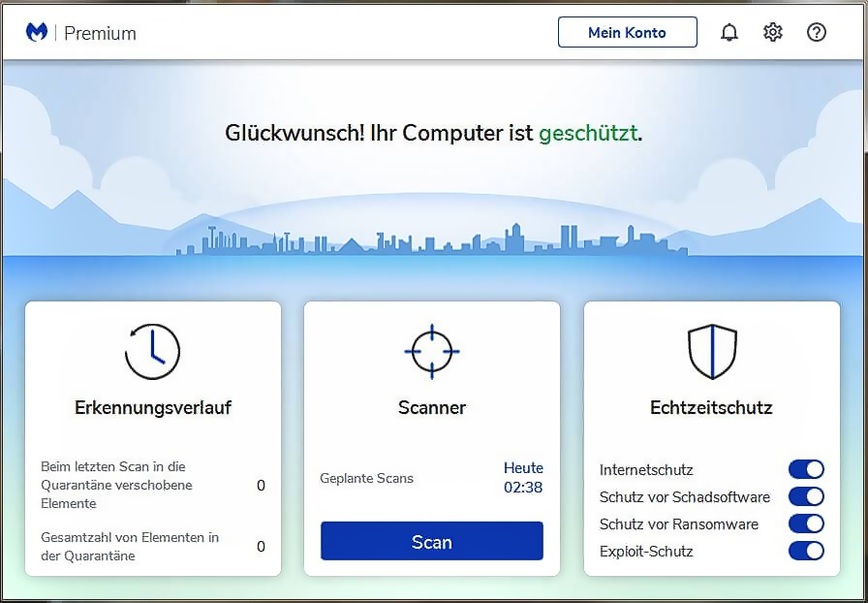Click the clock history icon
This screenshot has height=603, width=868.
tap(153, 351)
